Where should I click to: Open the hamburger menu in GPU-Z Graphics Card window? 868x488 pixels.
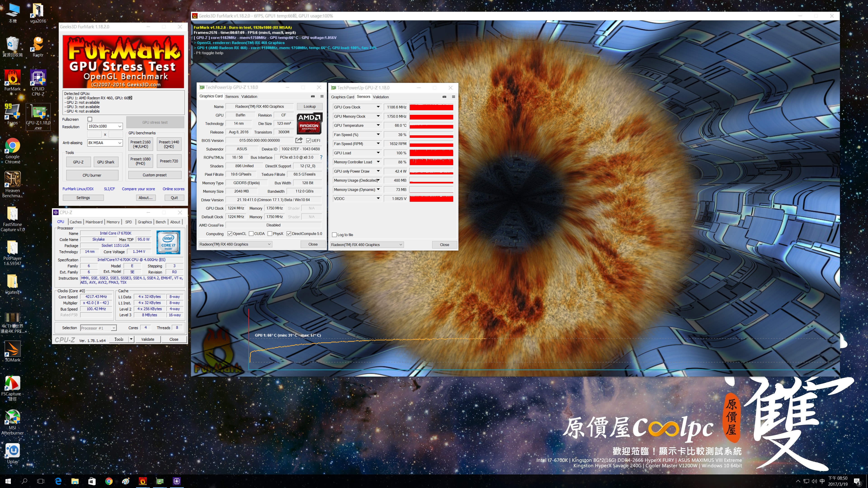click(322, 96)
